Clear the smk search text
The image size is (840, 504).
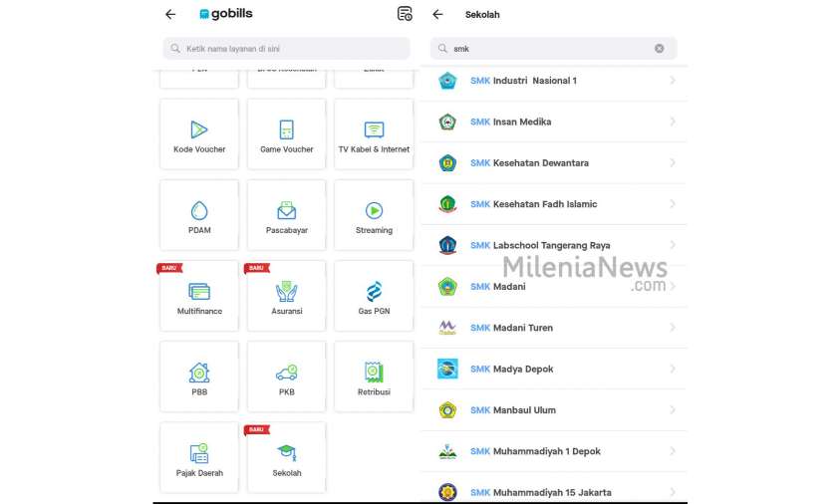tap(659, 48)
